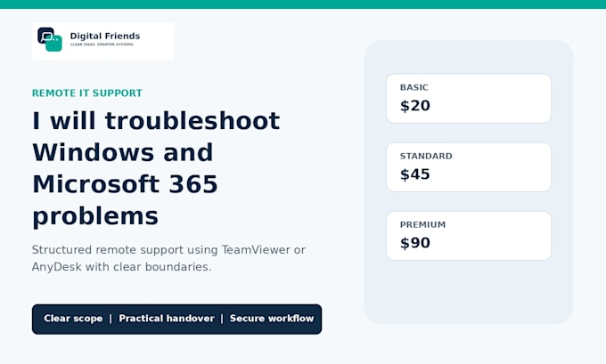Select the Digital Friends brand name text
Image resolution: width=606 pixels, height=364 pixels.
[x=105, y=36]
